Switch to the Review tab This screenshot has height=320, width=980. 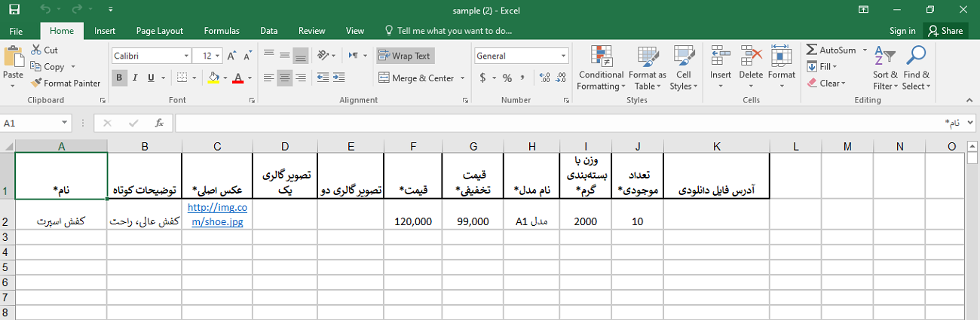coord(311,31)
